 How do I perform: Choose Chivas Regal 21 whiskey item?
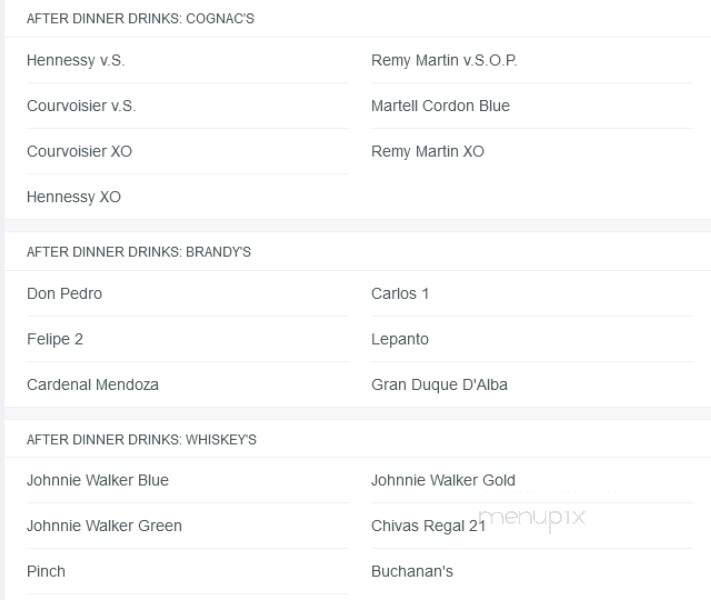pyautogui.click(x=428, y=526)
